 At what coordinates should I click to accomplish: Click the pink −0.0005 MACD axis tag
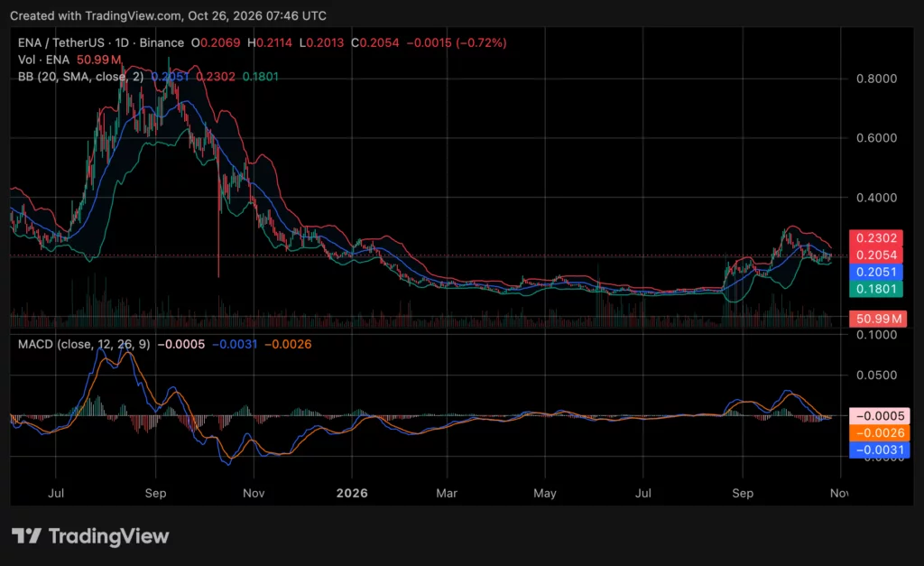click(x=879, y=416)
